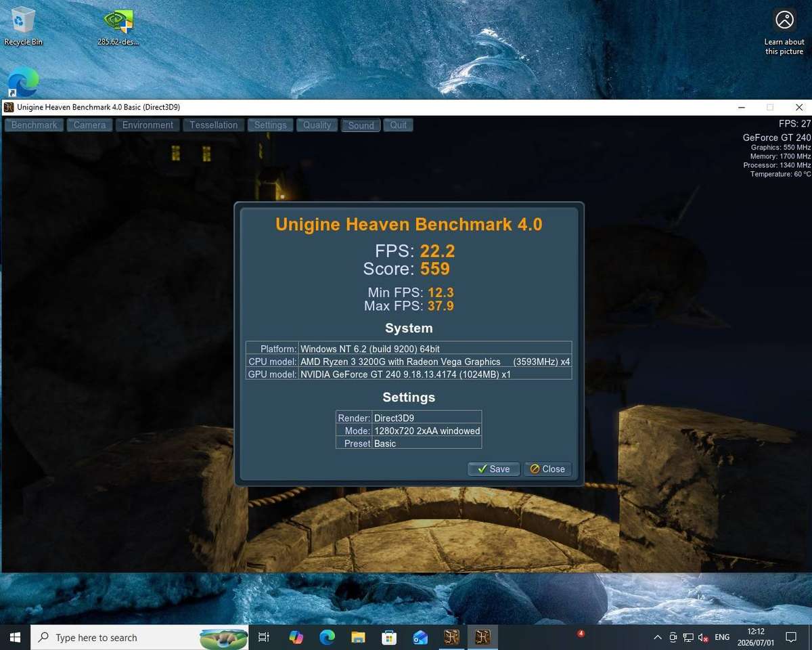Open the Recycle Bin desktop icon
This screenshot has width=812, height=650.
click(x=23, y=27)
